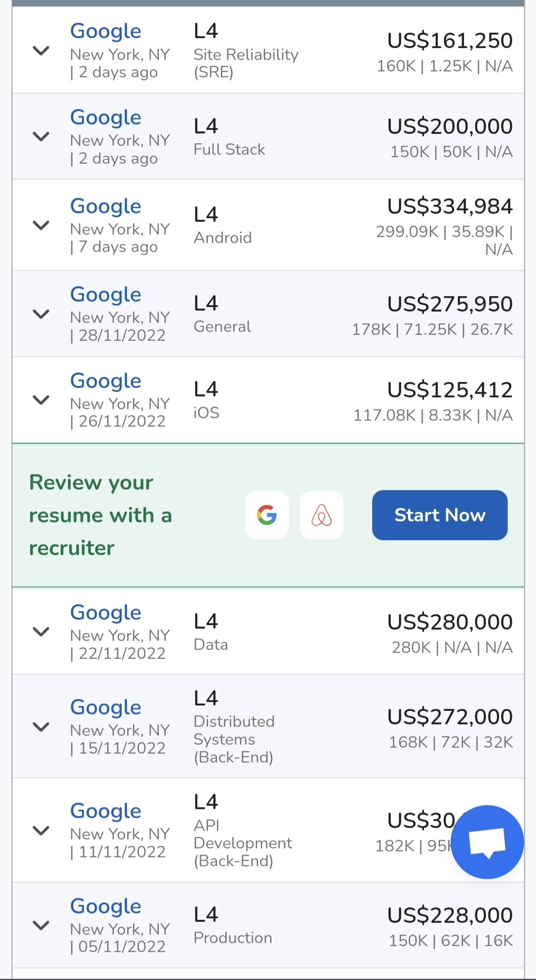Open Google link in General row
Image resolution: width=536 pixels, height=980 pixels.
click(x=106, y=295)
